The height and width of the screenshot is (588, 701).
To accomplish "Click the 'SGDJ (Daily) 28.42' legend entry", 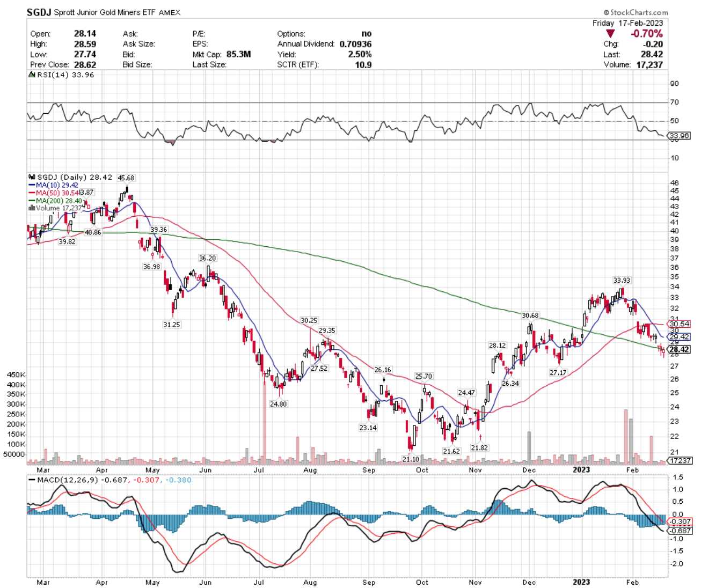I will 75,177.
